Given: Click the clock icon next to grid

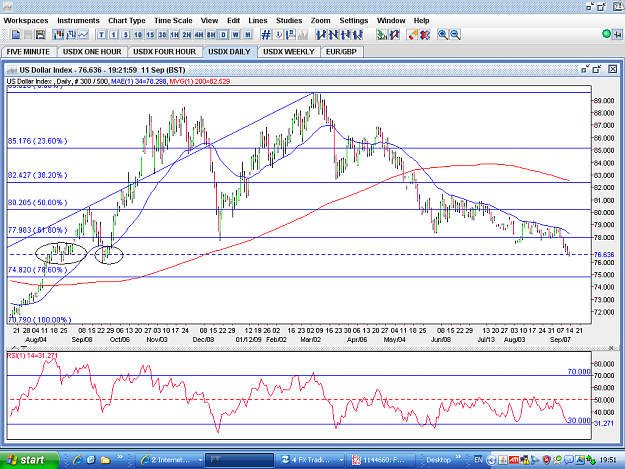Looking at the screenshot, I should click(279, 35).
